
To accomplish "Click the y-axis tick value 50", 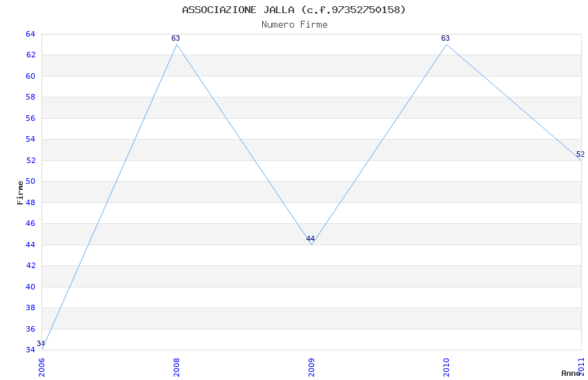I will (x=30, y=181).
